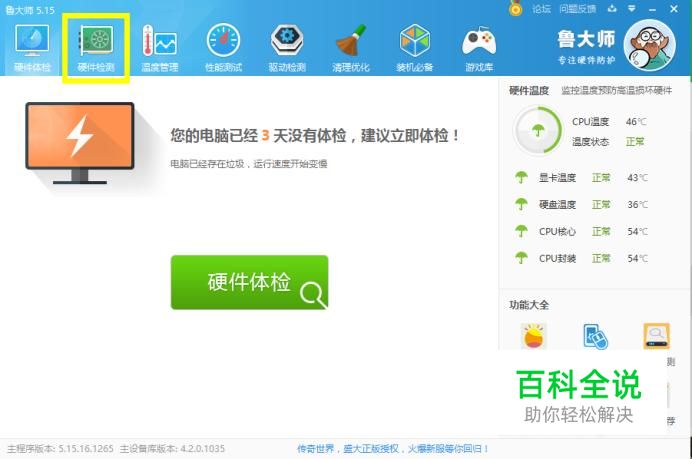Viewport: 692px width, 459px height.
Task: Click the circular CPU temperature gauge
Action: coord(538,130)
